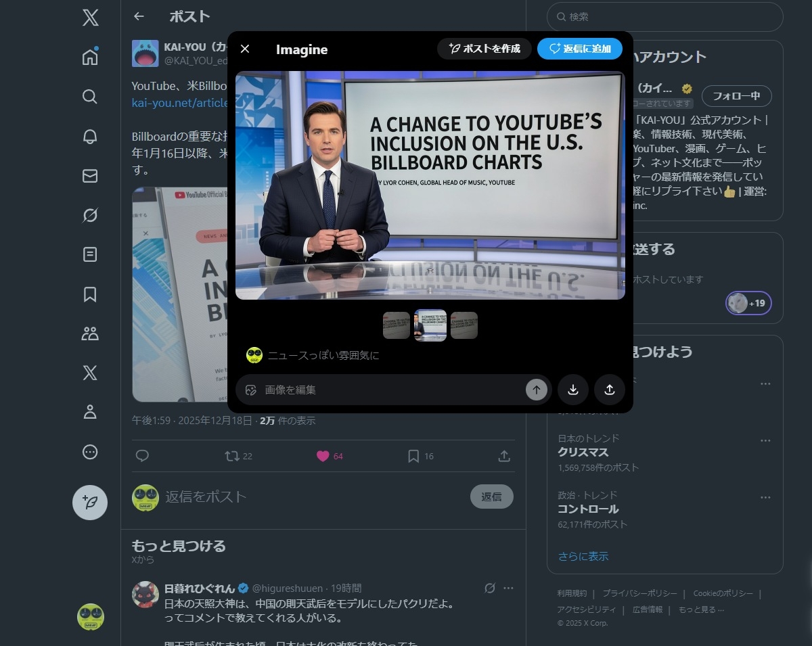Go to Home via the sidebar house icon
812x646 pixels.
pyautogui.click(x=89, y=57)
